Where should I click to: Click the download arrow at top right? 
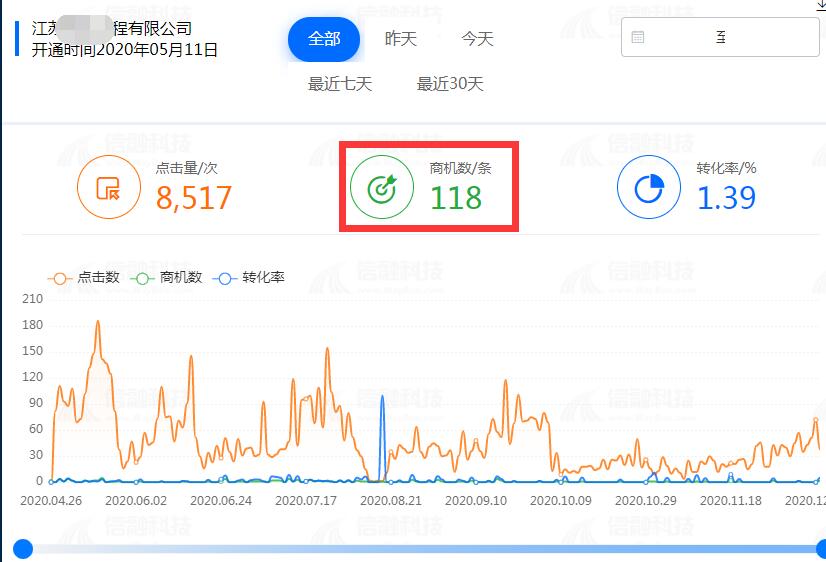pos(820,5)
